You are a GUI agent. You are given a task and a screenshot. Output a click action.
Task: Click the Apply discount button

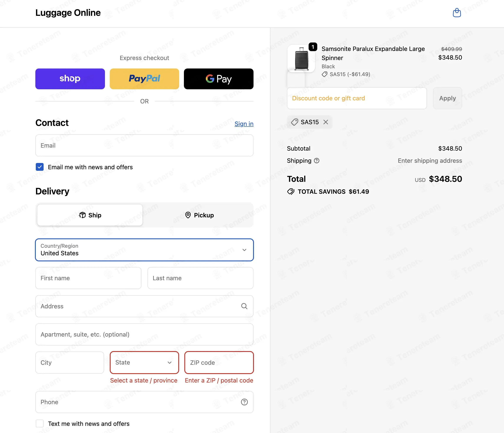pos(447,98)
